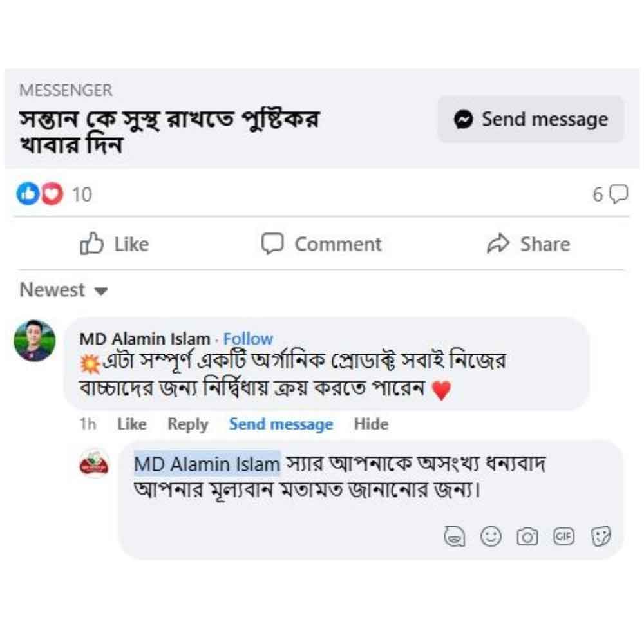Open the sticker picker in the comment box
This screenshot has height=644, width=644.
pos(457,536)
